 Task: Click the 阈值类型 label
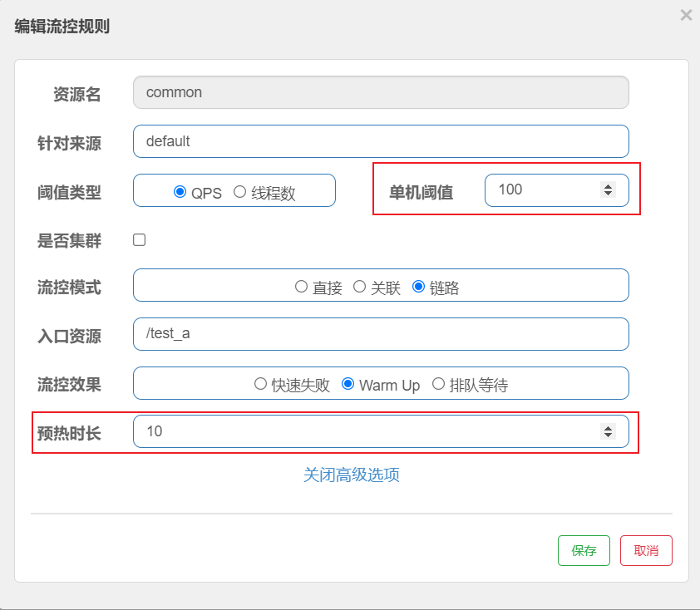[x=69, y=193]
